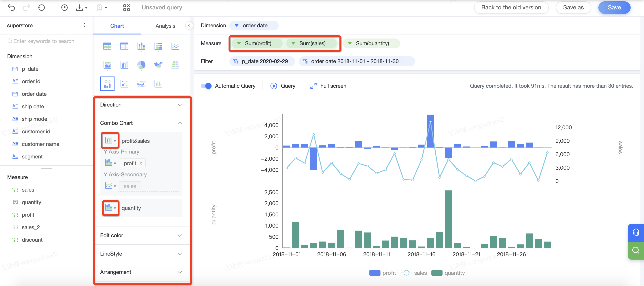Open the green search floating button
This screenshot has height=286, width=644.
tap(636, 250)
